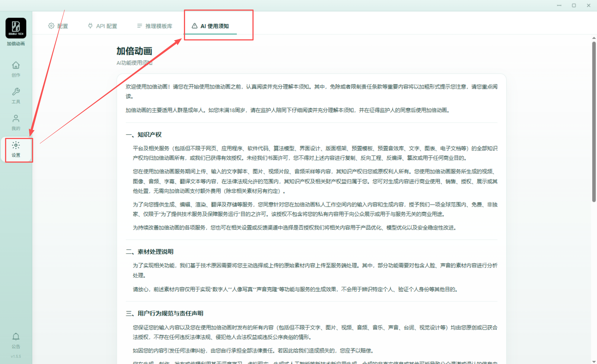Maximize the application window

[574, 5]
